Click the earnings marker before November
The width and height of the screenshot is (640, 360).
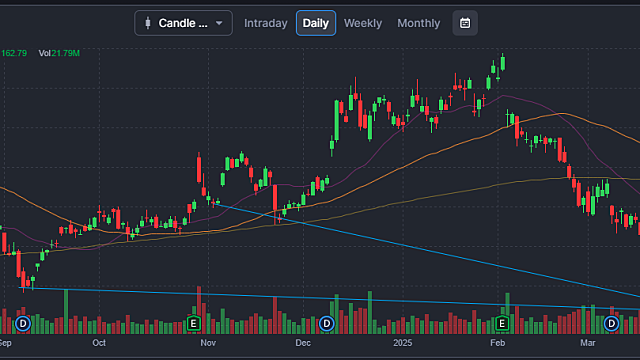(x=194, y=324)
